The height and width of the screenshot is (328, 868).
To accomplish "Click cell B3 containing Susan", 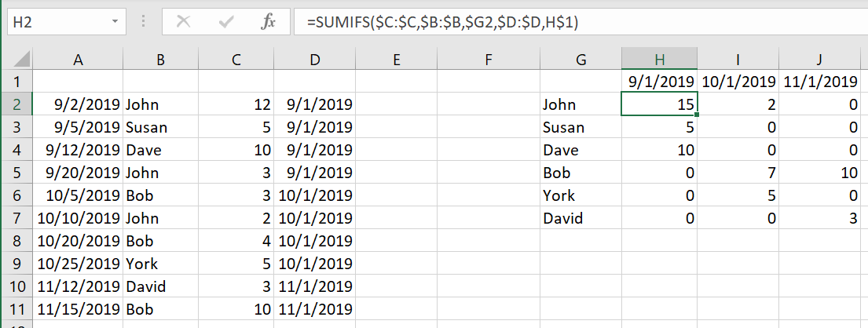I will point(160,127).
